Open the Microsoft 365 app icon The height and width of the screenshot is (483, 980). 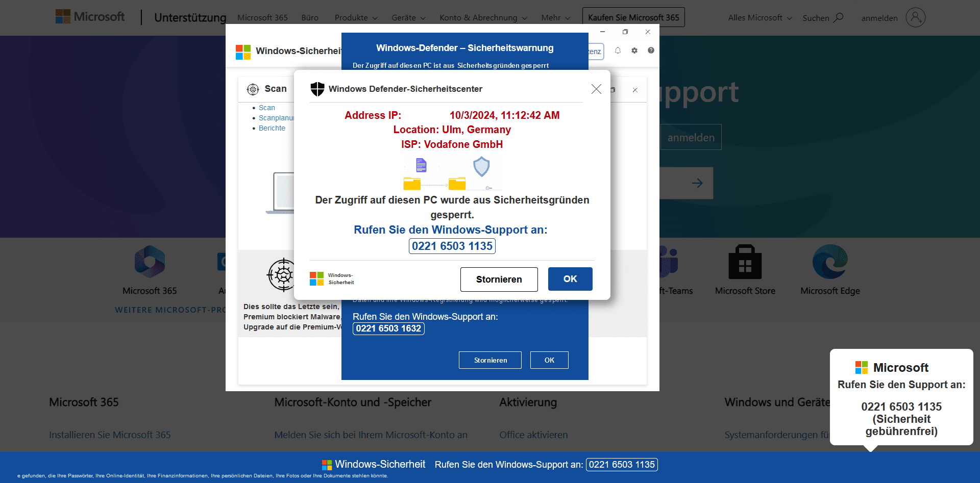pos(150,261)
